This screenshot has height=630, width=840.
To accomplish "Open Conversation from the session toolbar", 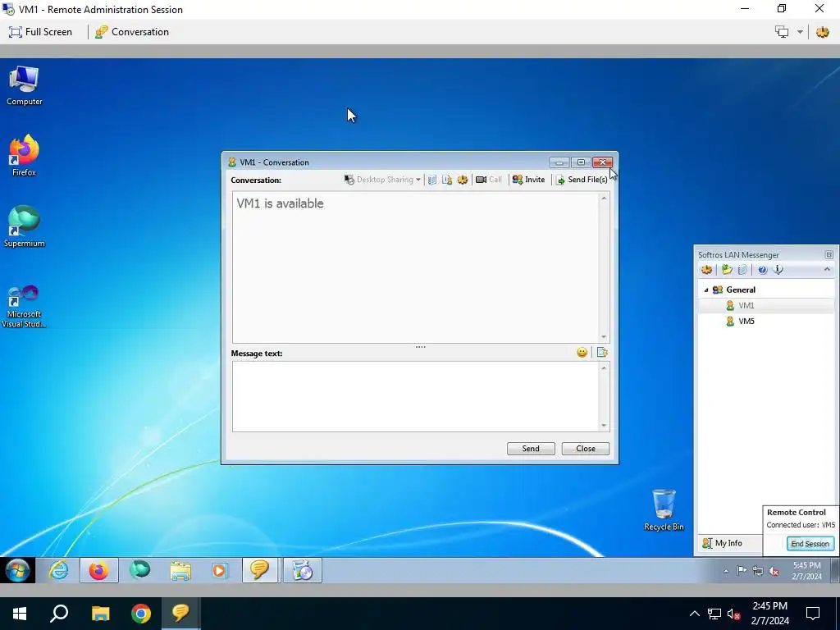I will pyautogui.click(x=132, y=32).
